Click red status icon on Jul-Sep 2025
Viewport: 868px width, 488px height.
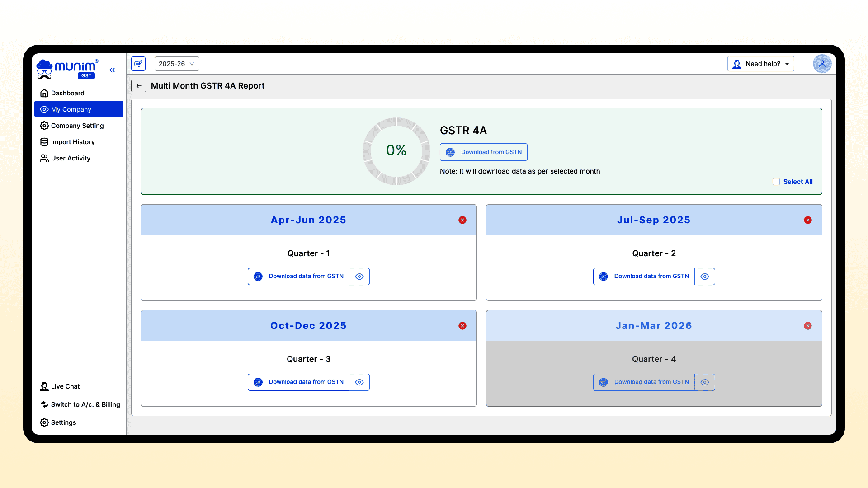point(808,220)
